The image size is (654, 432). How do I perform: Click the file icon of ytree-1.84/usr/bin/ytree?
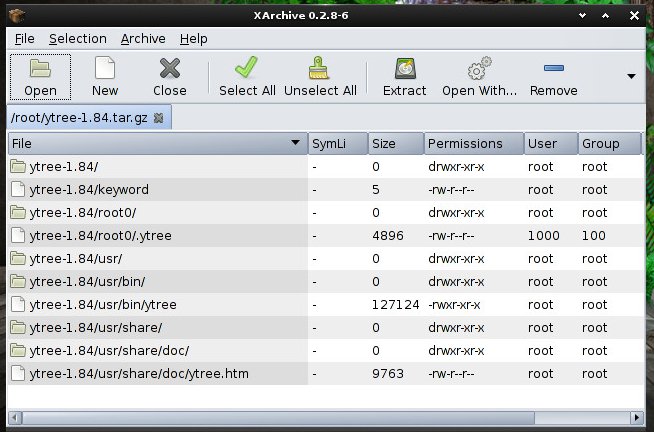[18, 304]
